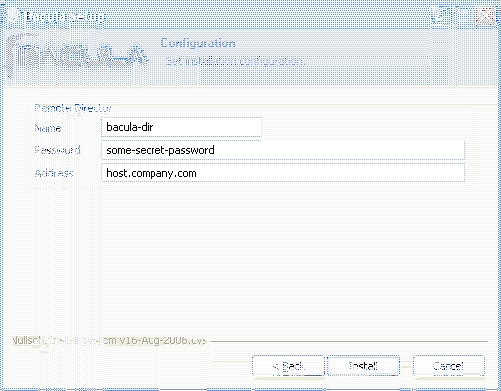501x391 pixels.
Task: Close the setup window via X
Action: [x=485, y=16]
